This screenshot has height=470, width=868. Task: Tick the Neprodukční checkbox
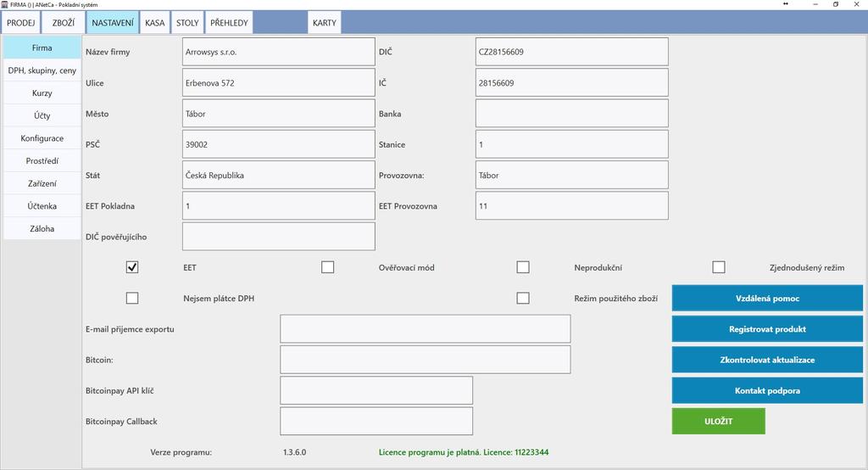[523, 267]
